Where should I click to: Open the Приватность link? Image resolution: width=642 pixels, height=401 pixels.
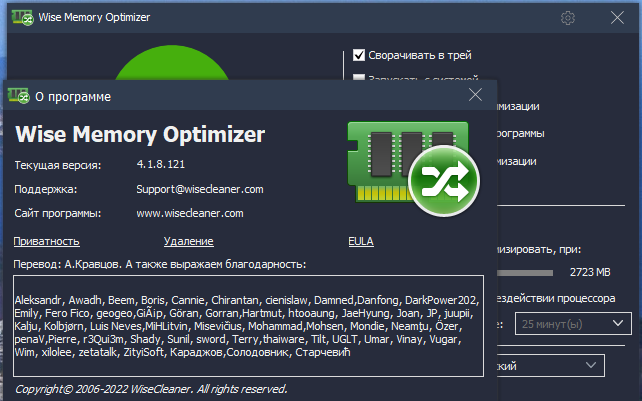coord(46,241)
